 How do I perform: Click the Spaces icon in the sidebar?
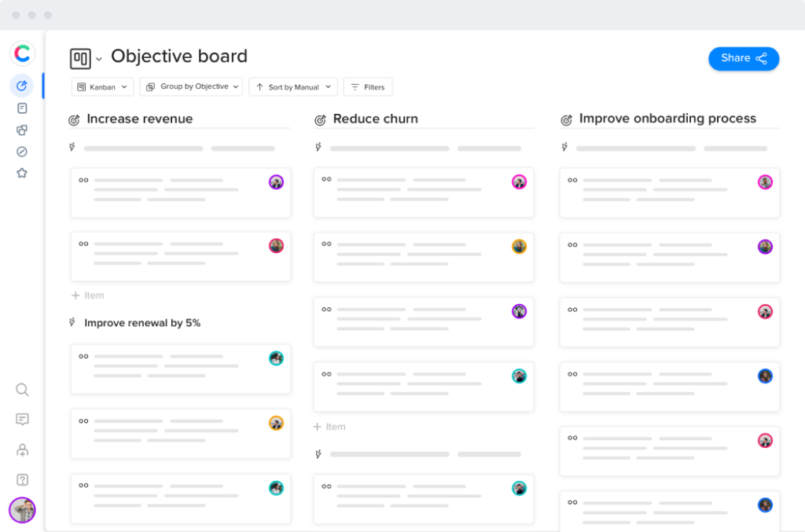[x=22, y=129]
